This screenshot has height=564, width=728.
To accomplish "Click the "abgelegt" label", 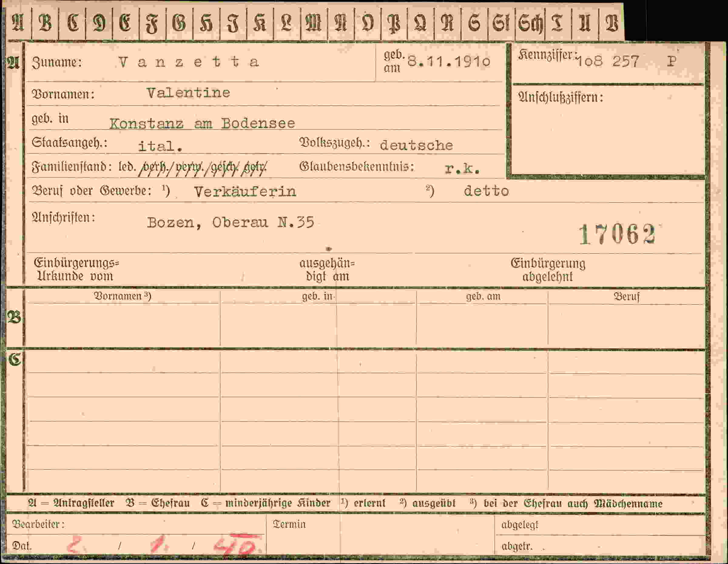I will (520, 525).
